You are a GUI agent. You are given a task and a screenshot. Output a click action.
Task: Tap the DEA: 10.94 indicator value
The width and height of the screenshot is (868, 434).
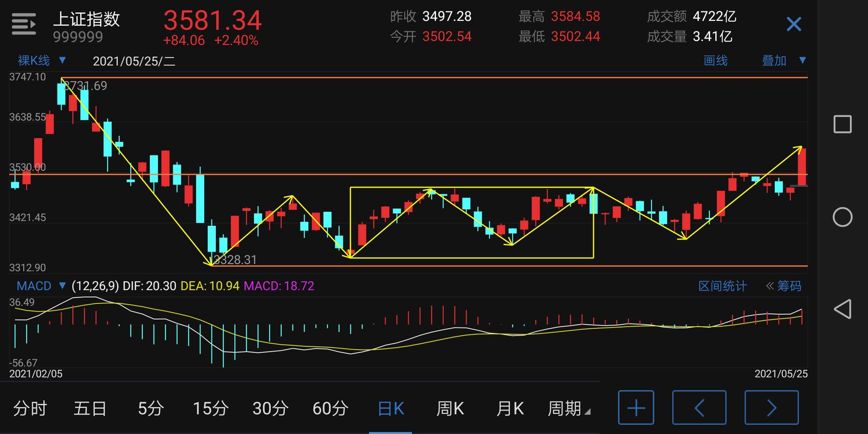[210, 286]
